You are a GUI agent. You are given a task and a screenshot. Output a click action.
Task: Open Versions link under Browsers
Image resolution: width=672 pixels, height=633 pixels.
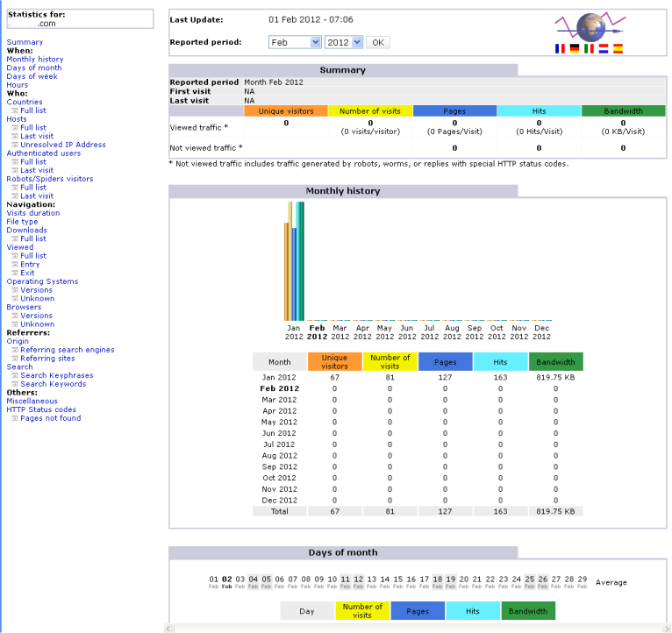[x=37, y=316]
